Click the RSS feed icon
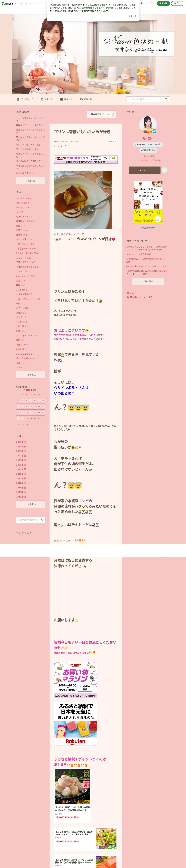 [128, 293]
